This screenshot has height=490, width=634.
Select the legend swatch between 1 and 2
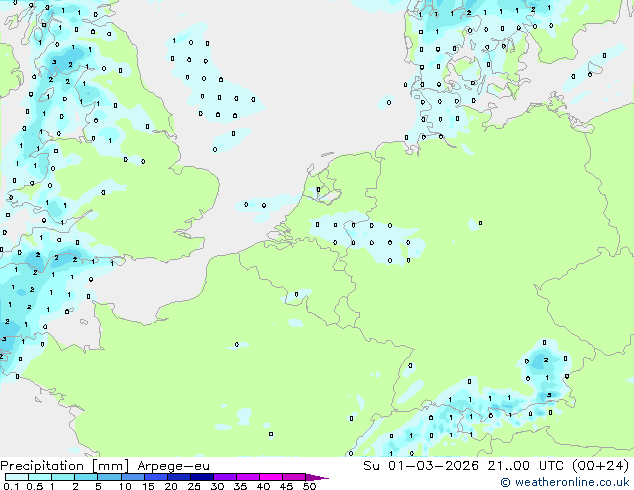pyautogui.click(x=63, y=477)
